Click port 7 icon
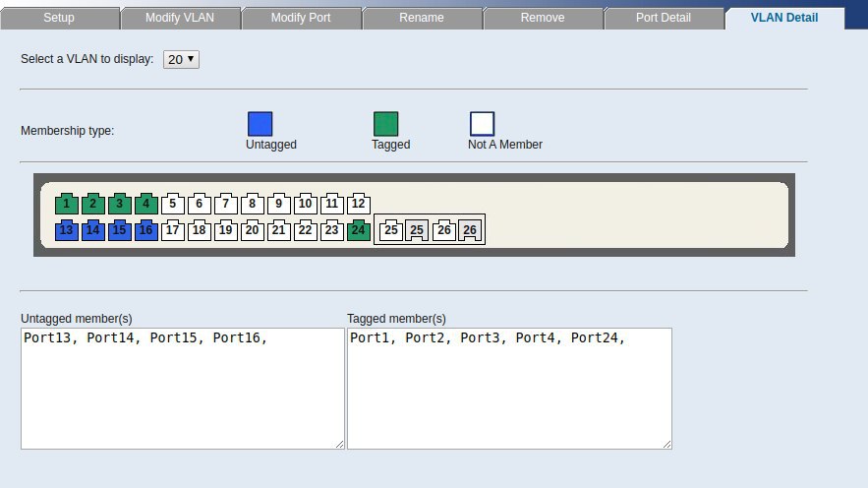The height and width of the screenshot is (488, 868). [226, 204]
